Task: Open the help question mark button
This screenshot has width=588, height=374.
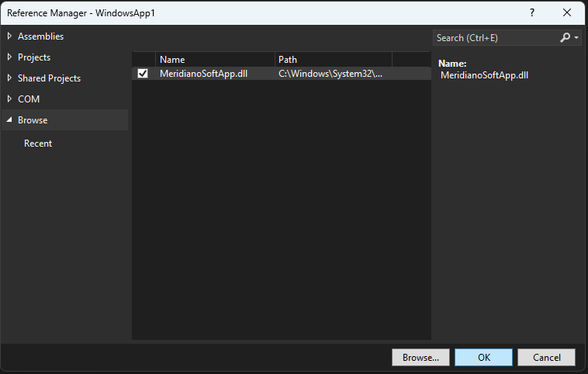Action: coord(532,12)
